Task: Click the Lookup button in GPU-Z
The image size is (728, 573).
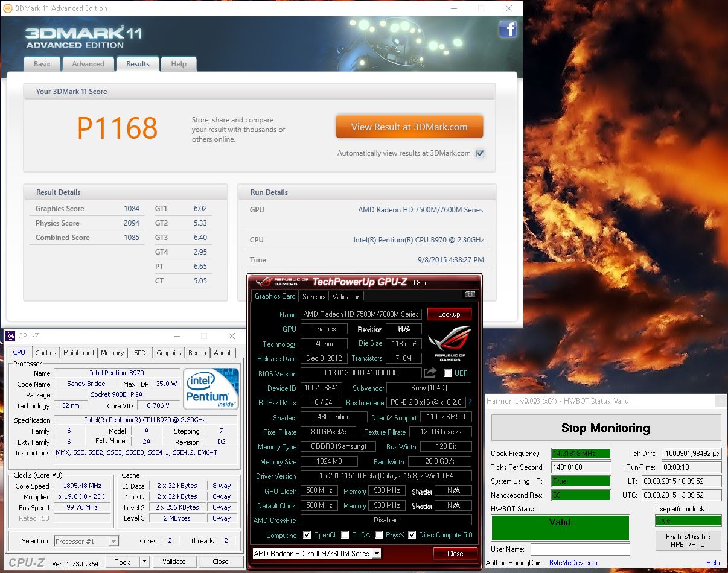Action: click(x=449, y=314)
